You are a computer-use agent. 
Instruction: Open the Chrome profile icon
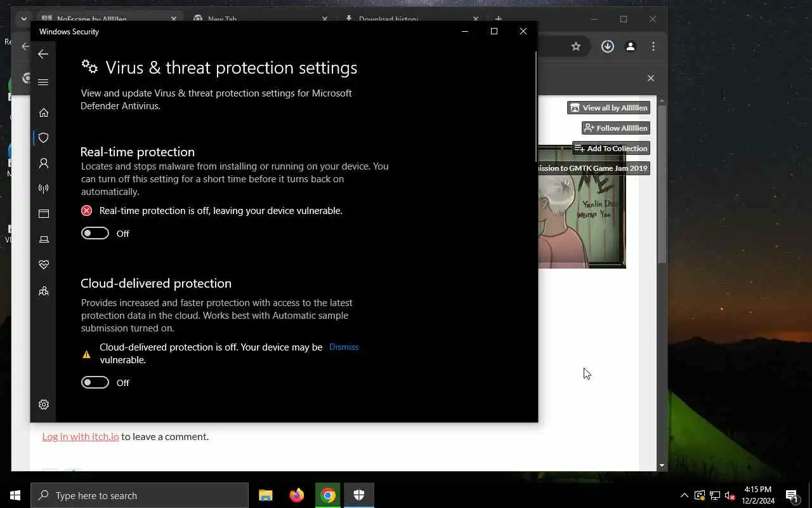(631, 46)
